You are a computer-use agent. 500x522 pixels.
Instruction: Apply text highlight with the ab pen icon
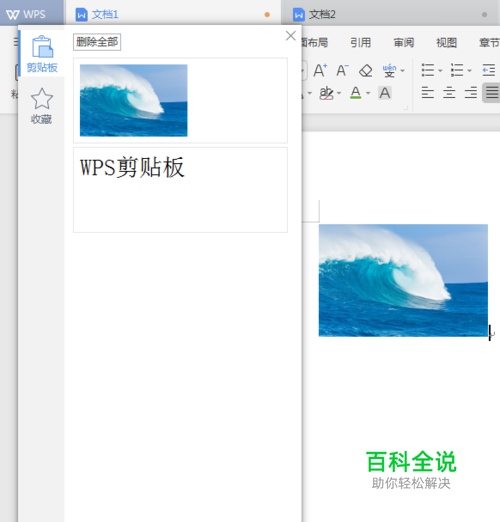(x=326, y=93)
